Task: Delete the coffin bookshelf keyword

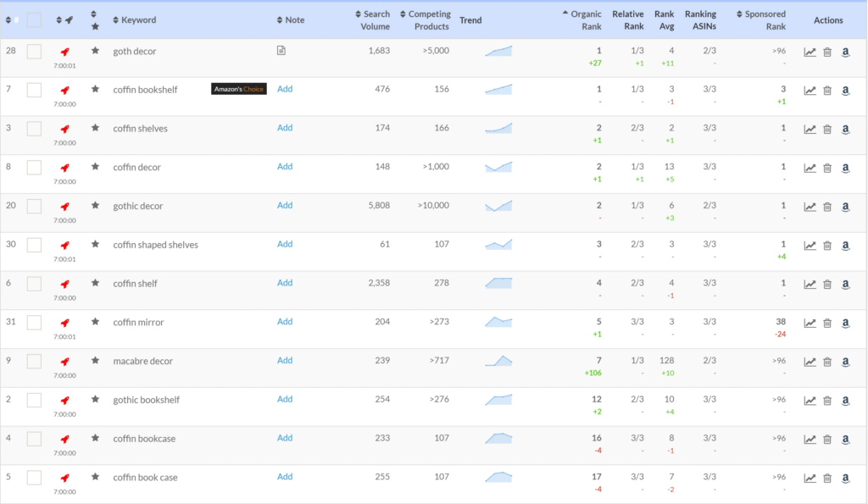Action: tap(826, 91)
